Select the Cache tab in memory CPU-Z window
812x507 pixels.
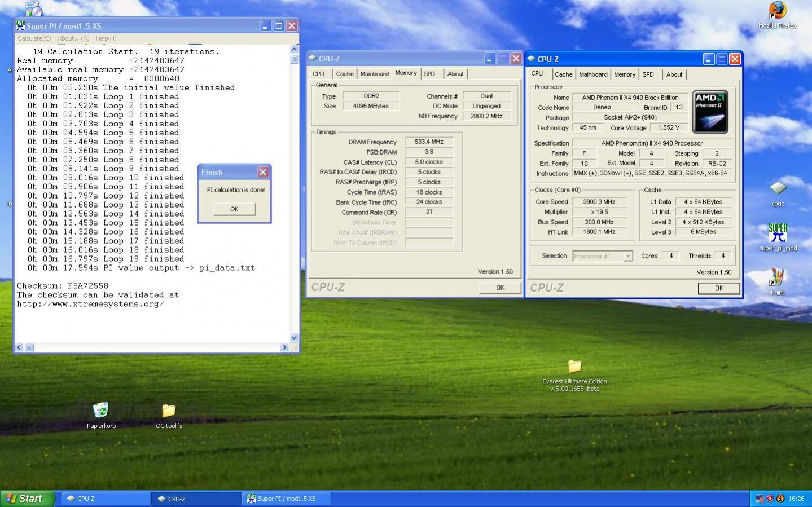click(x=345, y=74)
